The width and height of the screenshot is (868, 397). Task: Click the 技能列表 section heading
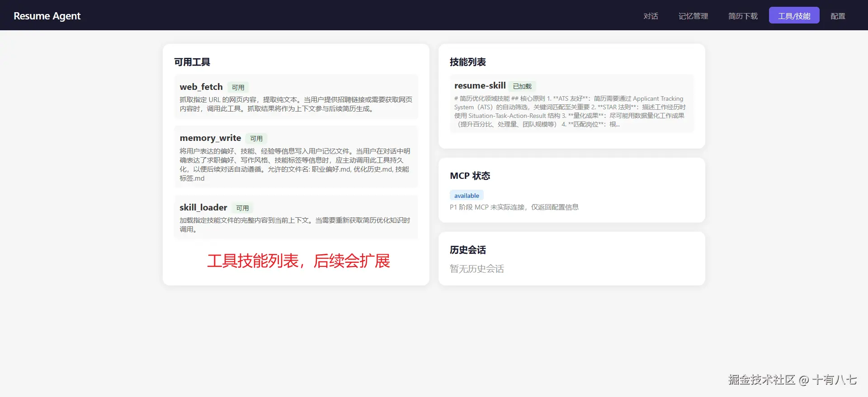467,62
